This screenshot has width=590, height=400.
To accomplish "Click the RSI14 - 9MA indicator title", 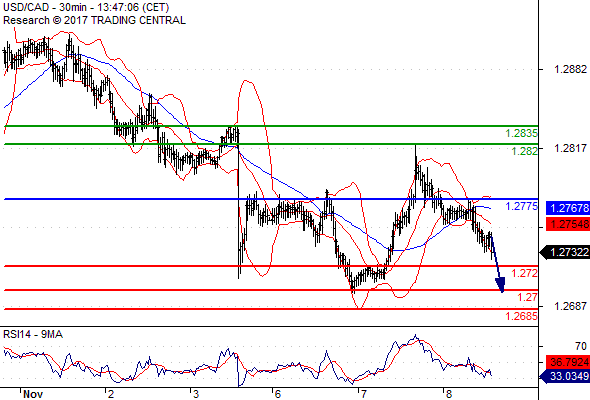I will (33, 334).
